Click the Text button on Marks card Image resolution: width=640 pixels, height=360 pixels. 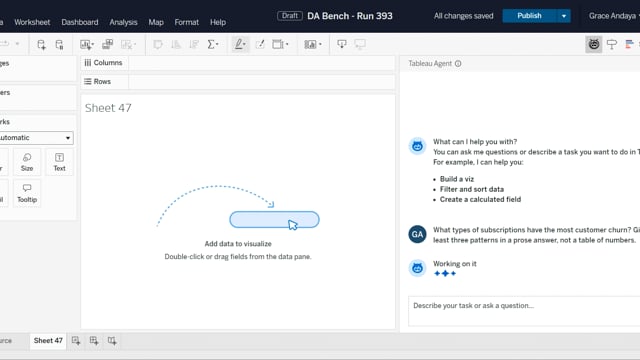[59, 162]
